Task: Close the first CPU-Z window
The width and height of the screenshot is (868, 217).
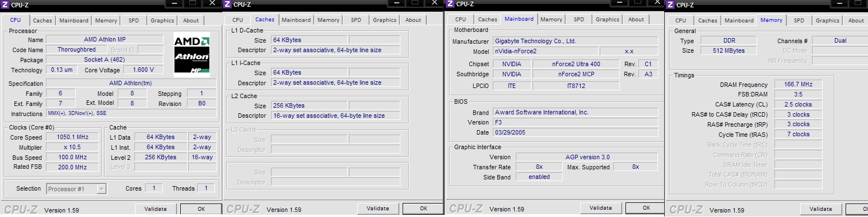Action: pyautogui.click(x=212, y=3)
